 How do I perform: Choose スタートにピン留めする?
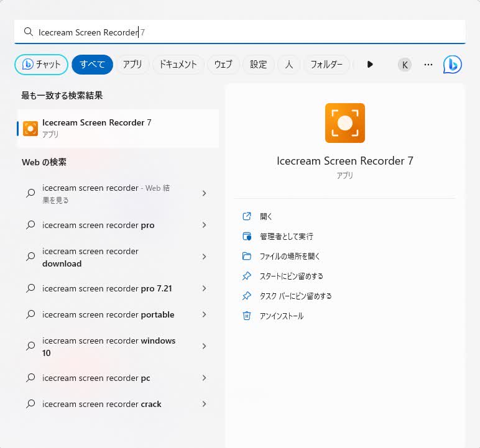(x=291, y=276)
